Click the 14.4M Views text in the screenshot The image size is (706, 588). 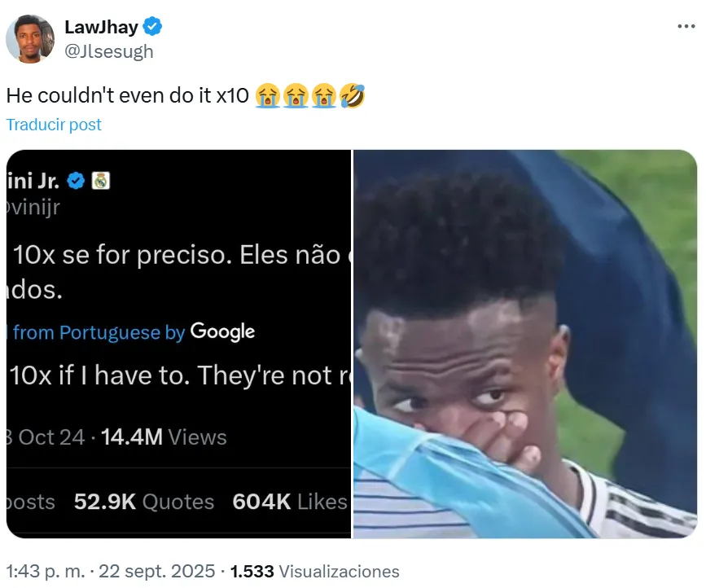pos(164,437)
